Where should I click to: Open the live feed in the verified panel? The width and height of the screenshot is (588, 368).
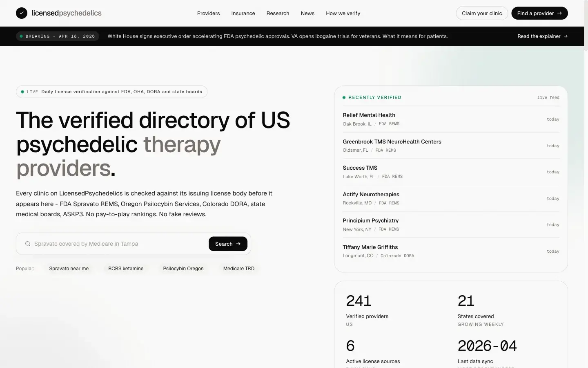pyautogui.click(x=548, y=98)
